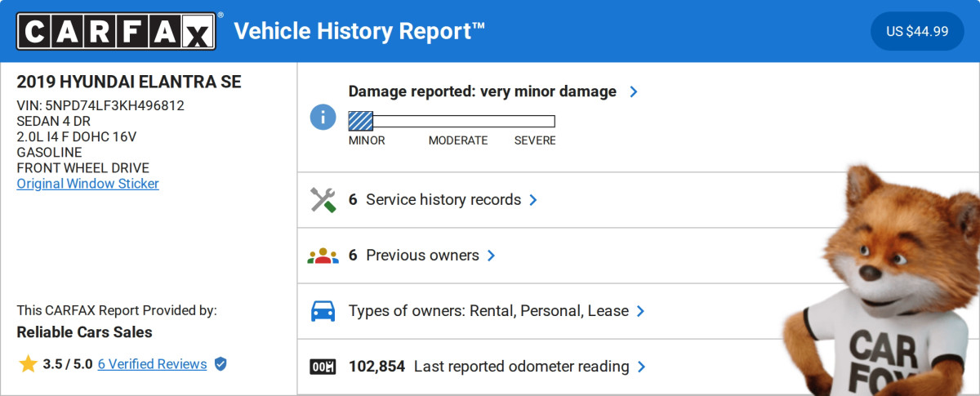
Task: Click the VIN number text
Action: [100, 105]
